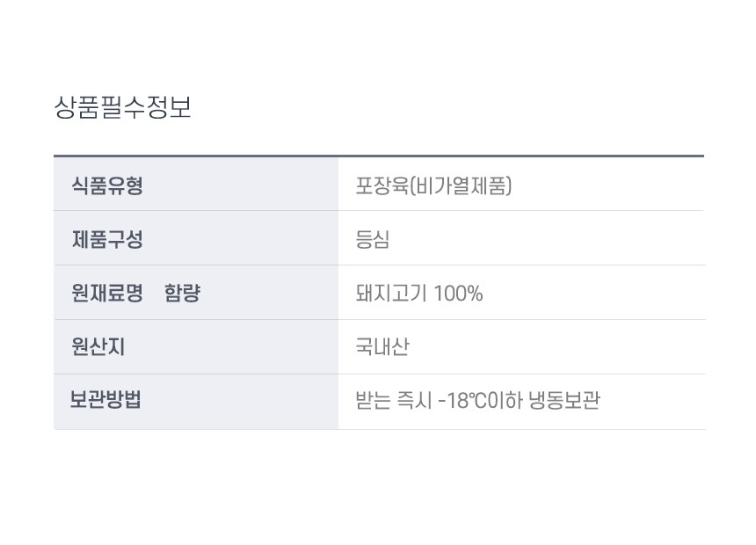756x545 pixels.
Task: Click the bottom divider under 보관방법 row
Action: point(378,429)
